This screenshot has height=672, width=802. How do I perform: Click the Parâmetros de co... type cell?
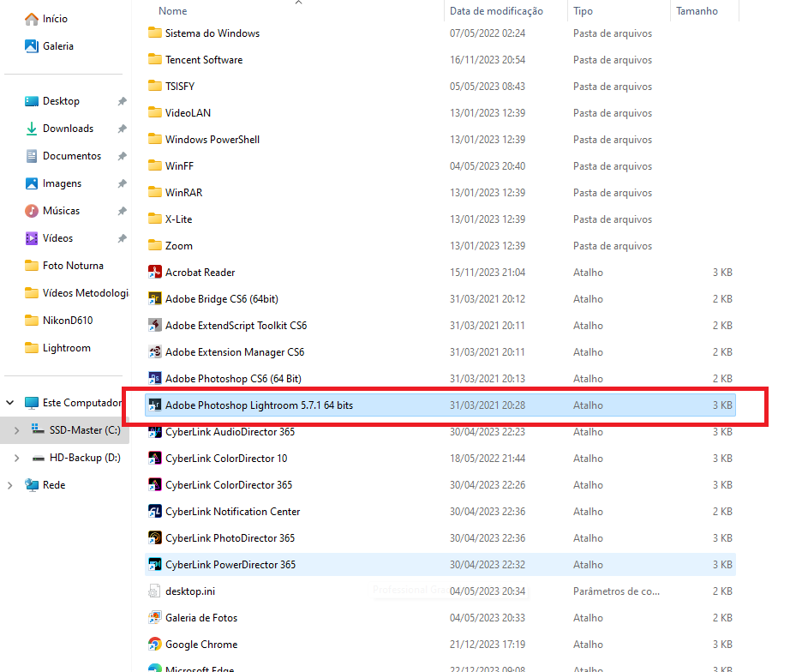click(616, 591)
